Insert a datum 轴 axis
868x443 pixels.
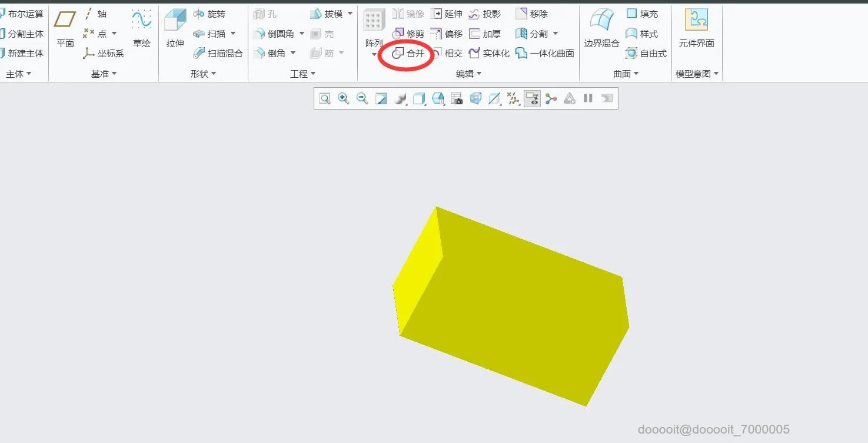click(x=95, y=14)
